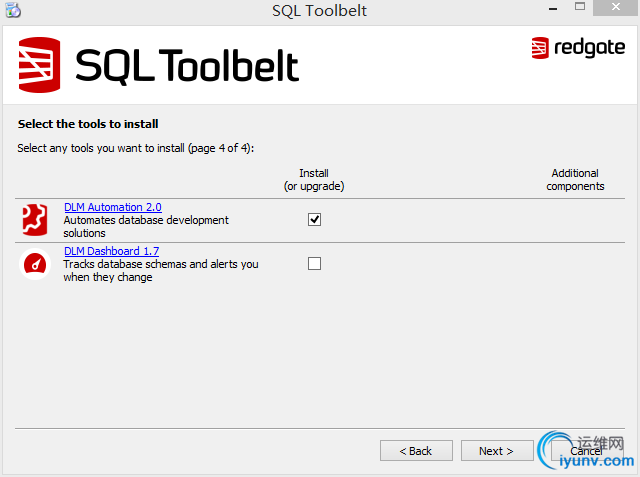Proceed with the Next > button

tap(497, 450)
